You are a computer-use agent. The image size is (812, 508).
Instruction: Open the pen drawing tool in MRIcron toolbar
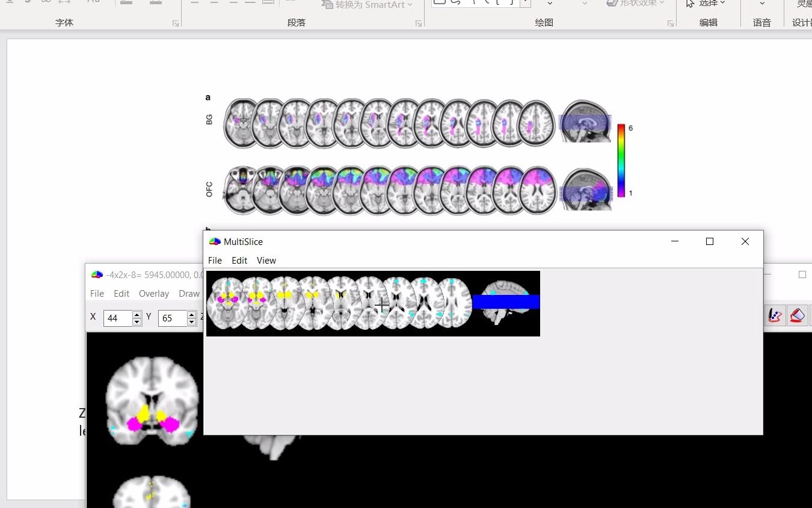pos(774,315)
